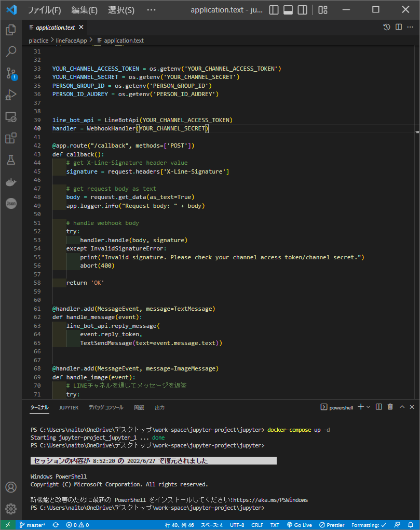Click line number 40 in gutter

(x=37, y=128)
